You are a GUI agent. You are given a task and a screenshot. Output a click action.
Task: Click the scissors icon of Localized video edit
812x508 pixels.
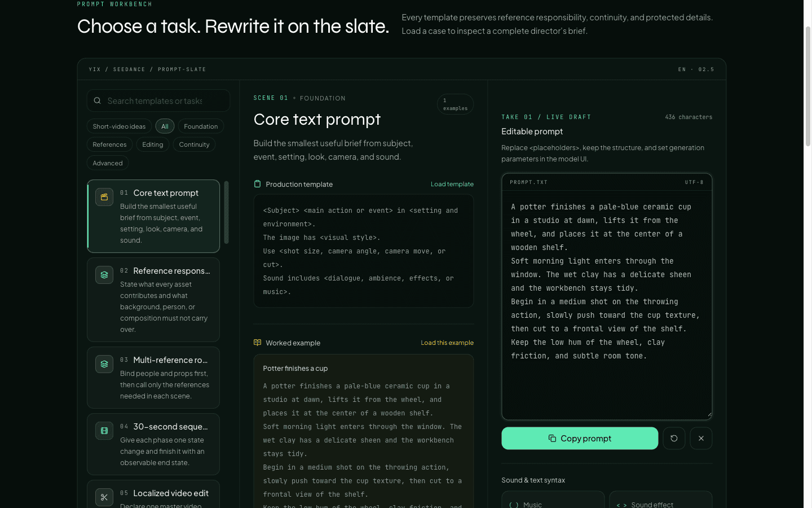click(104, 497)
